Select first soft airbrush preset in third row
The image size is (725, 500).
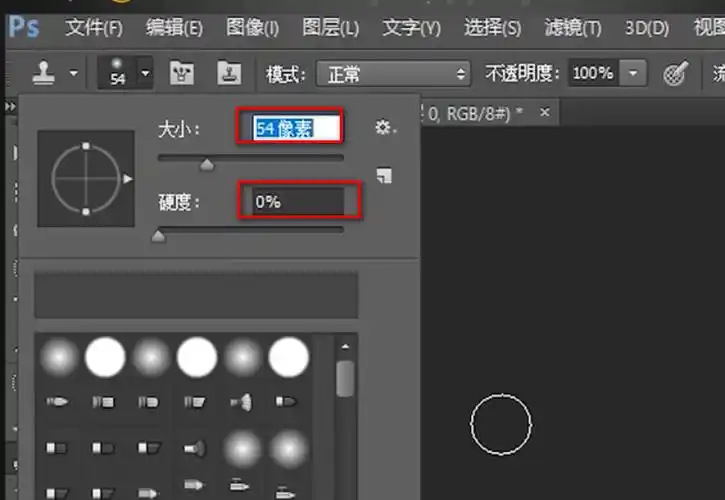pyautogui.click(x=242, y=449)
